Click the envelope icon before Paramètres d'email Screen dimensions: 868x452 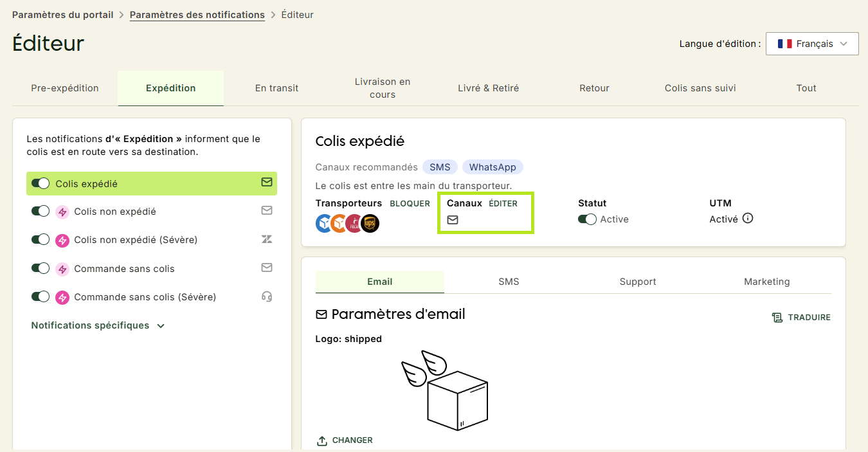tap(321, 314)
